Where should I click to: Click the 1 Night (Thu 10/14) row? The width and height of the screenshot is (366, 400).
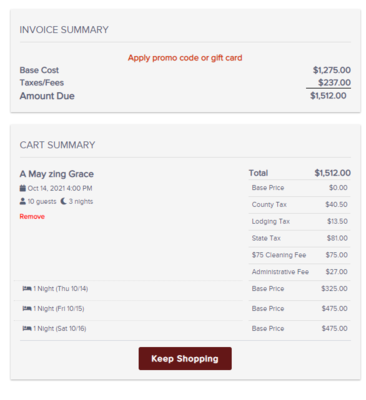[128, 289]
